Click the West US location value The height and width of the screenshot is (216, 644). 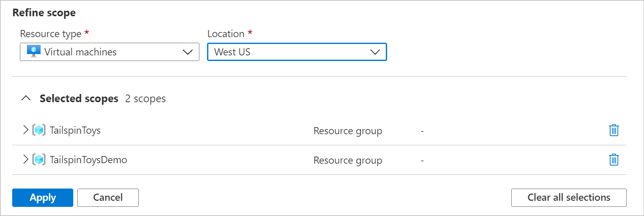pos(232,52)
